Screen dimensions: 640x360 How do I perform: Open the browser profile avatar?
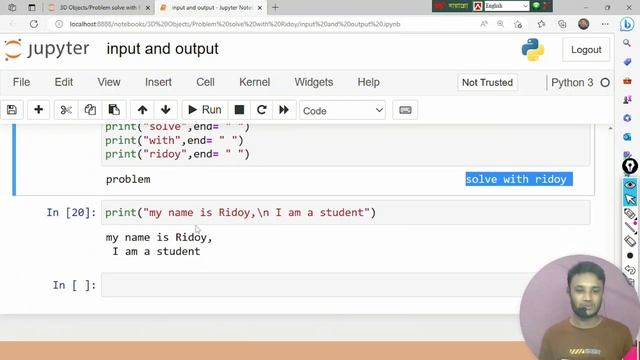(584, 24)
